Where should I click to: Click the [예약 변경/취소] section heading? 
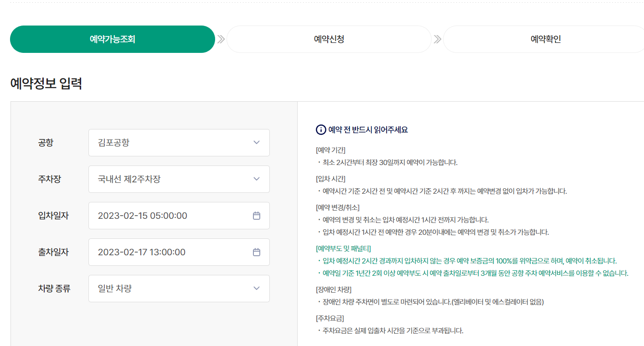[x=337, y=207]
